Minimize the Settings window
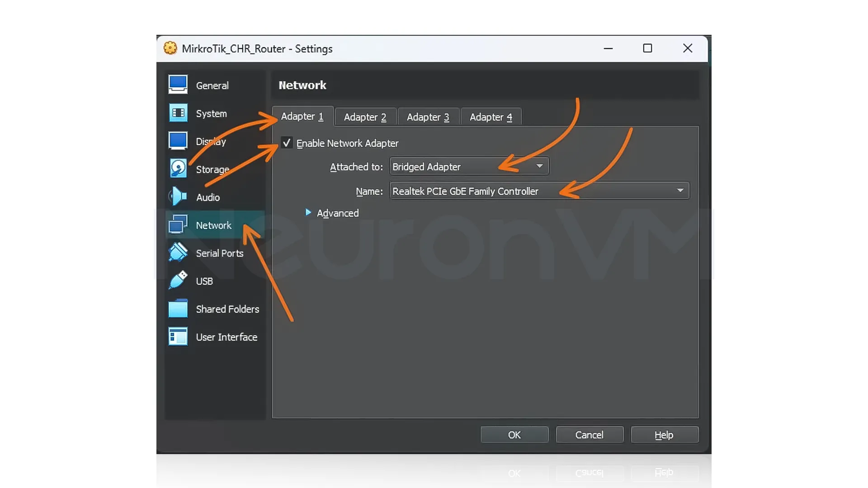This screenshot has height=488, width=868. click(x=609, y=48)
